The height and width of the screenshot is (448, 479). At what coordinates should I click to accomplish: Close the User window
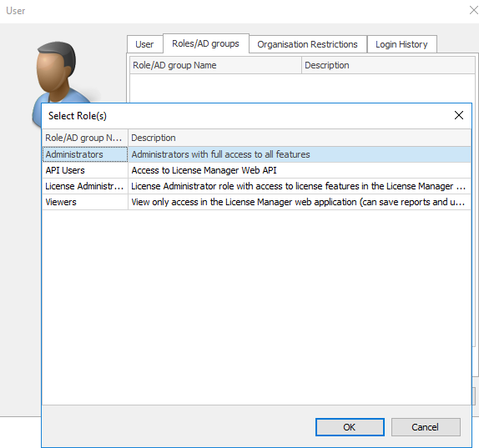tap(473, 10)
